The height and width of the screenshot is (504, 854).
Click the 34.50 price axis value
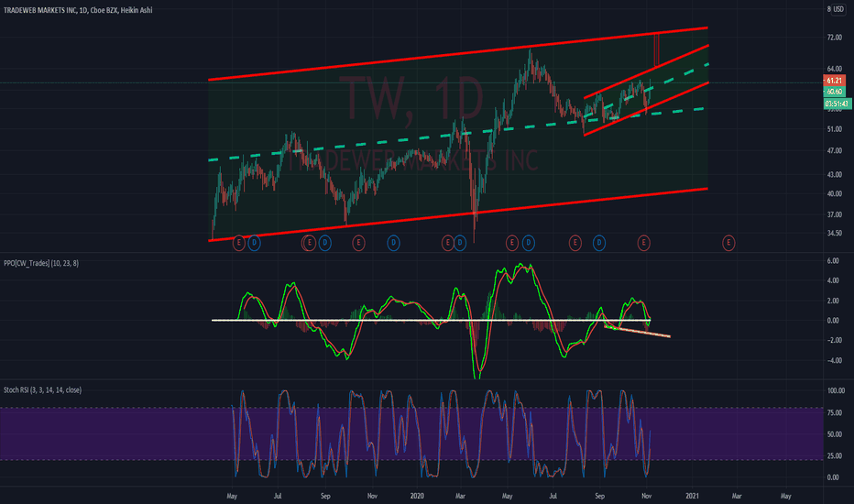click(x=835, y=233)
